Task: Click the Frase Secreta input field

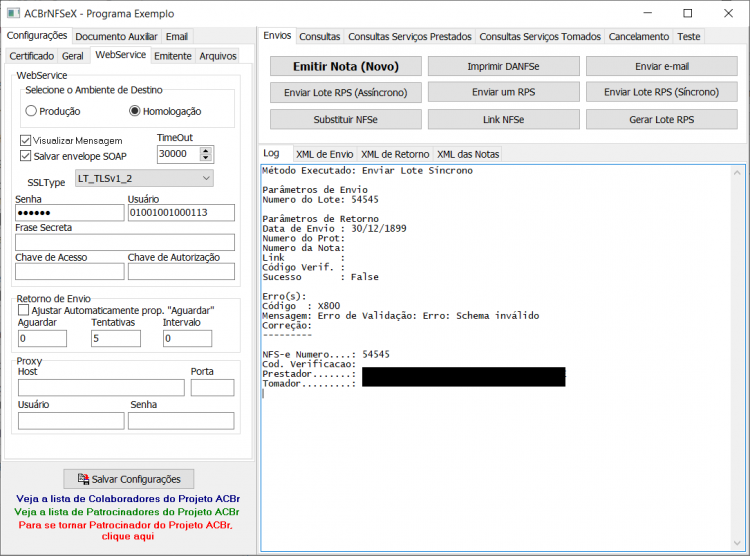Action: point(125,242)
